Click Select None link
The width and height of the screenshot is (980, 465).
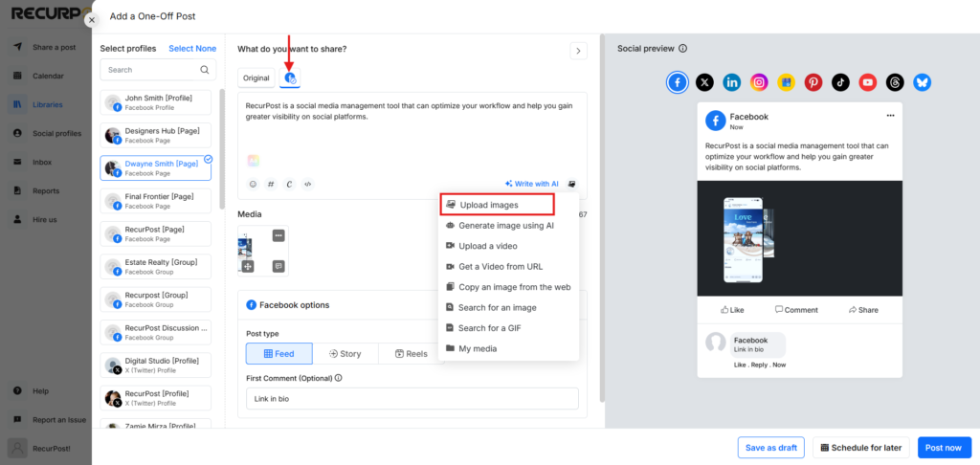[x=192, y=48]
